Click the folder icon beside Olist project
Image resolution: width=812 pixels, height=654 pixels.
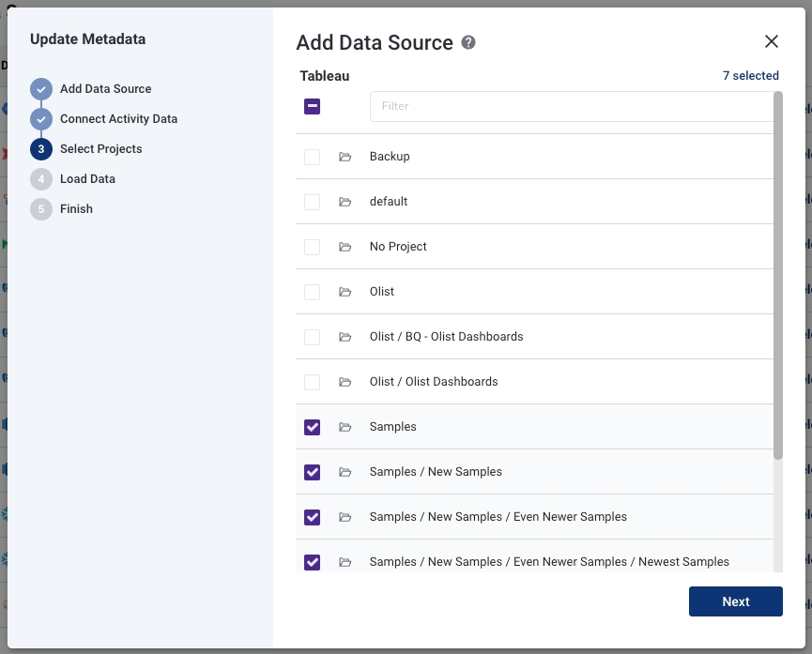(345, 292)
